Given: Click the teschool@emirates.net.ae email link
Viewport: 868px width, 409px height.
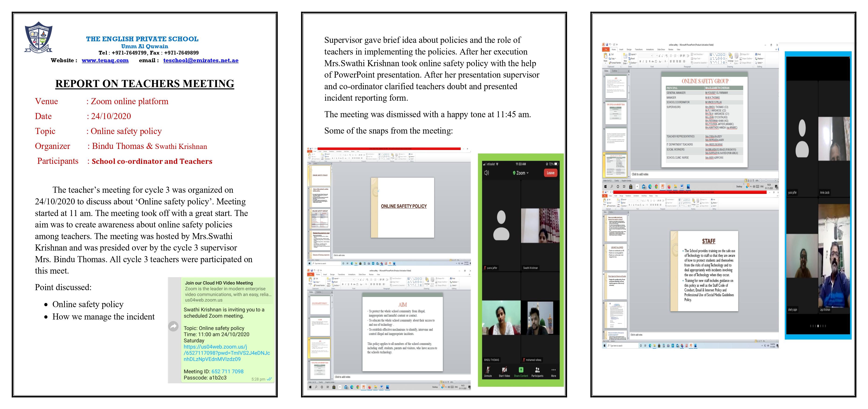Looking at the screenshot, I should 201,60.
